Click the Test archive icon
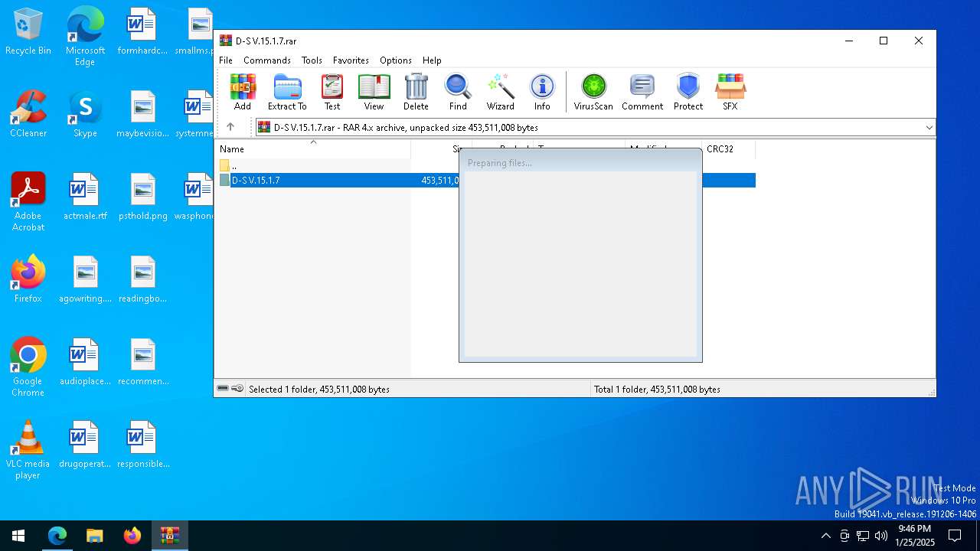Screen dimensions: 980x551 coord(332,93)
